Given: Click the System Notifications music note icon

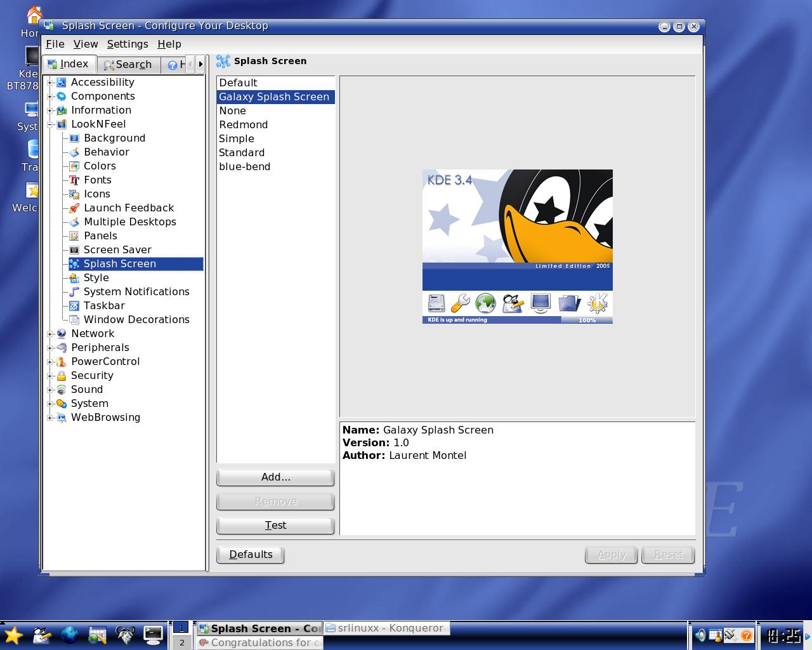Looking at the screenshot, I should pyautogui.click(x=74, y=292).
